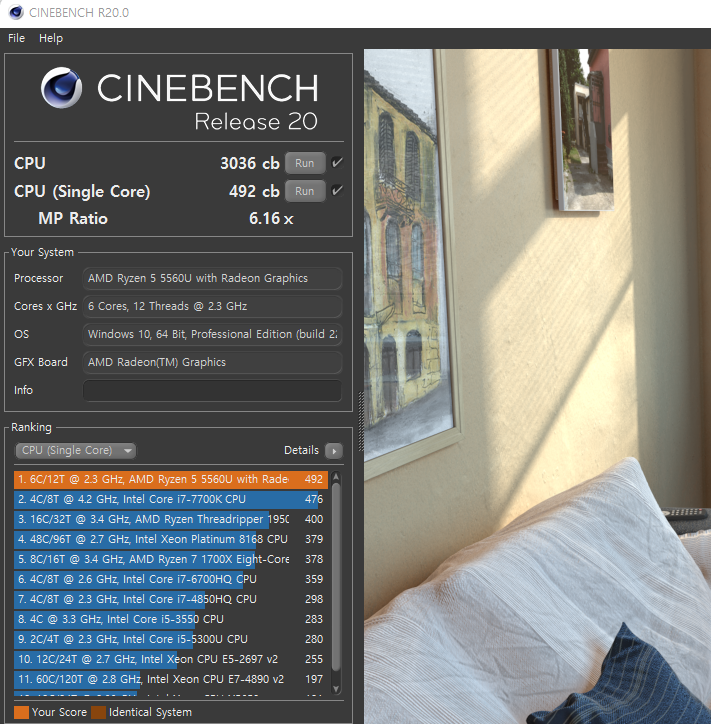Image resolution: width=711 pixels, height=724 pixels.
Task: Click the Cinebench sphere logo
Action: point(61,88)
